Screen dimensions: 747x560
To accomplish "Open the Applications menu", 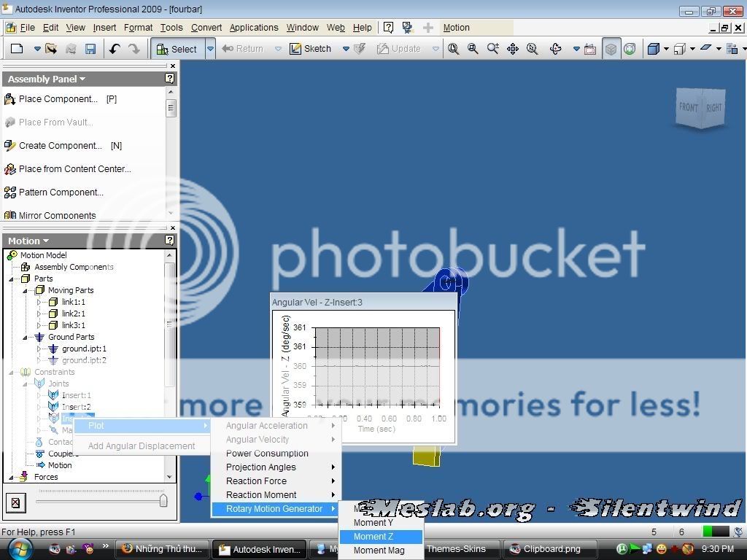I will [254, 28].
